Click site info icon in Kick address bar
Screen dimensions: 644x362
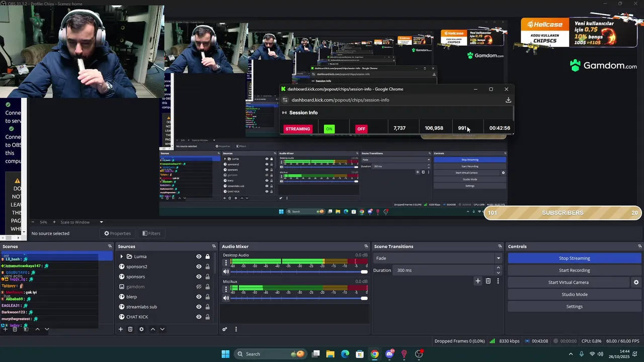285,100
